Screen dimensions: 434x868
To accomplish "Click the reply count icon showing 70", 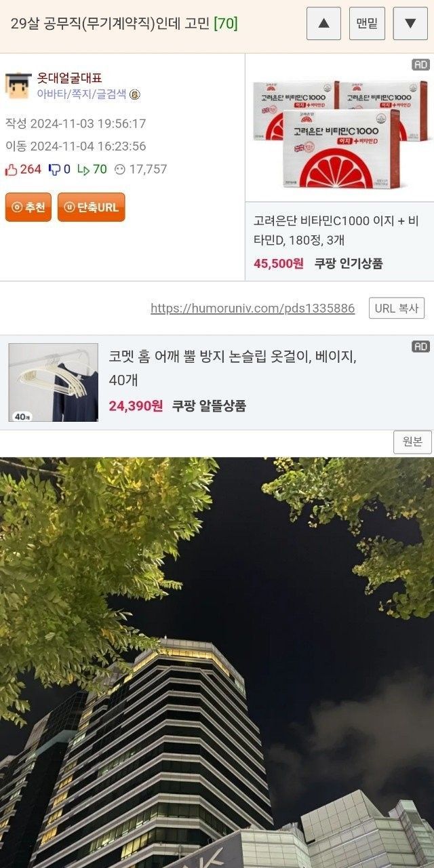I will 83,169.
